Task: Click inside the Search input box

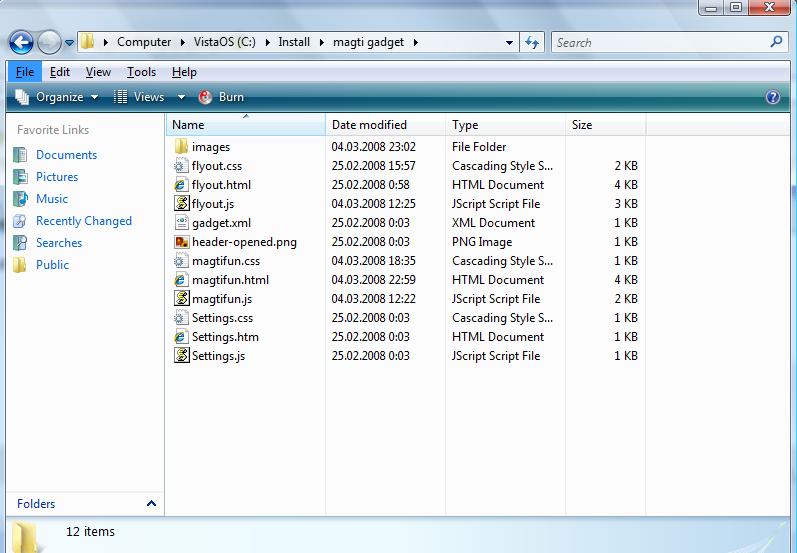Action: coord(660,42)
